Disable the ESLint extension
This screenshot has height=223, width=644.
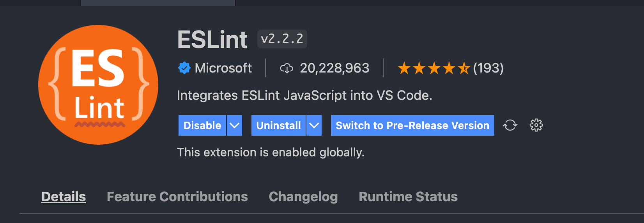click(x=202, y=126)
